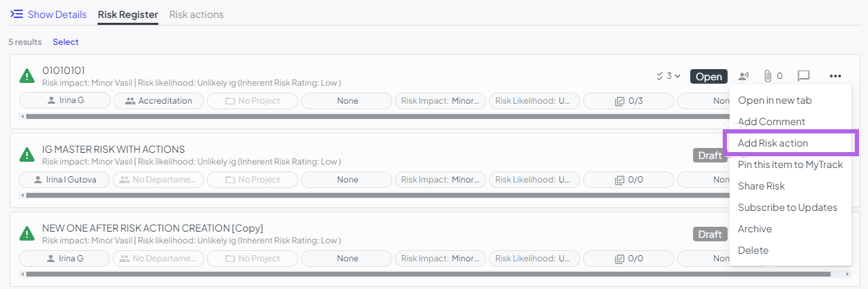Open the Accreditation department field
The image size is (868, 289).
(x=157, y=101)
